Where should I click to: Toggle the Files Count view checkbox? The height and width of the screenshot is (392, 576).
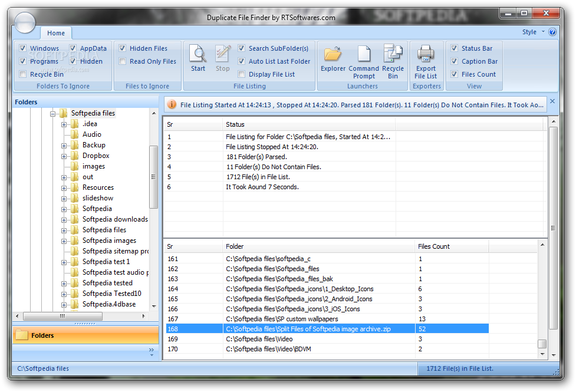[455, 74]
